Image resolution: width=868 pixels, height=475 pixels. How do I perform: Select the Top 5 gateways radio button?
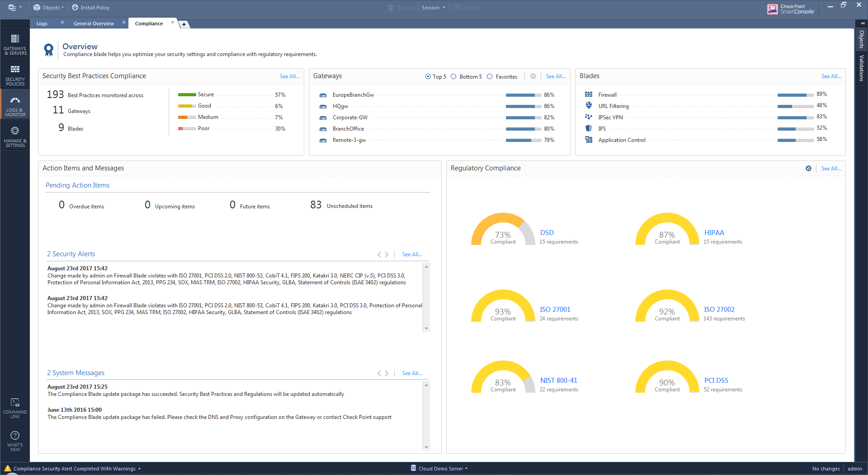click(x=428, y=76)
